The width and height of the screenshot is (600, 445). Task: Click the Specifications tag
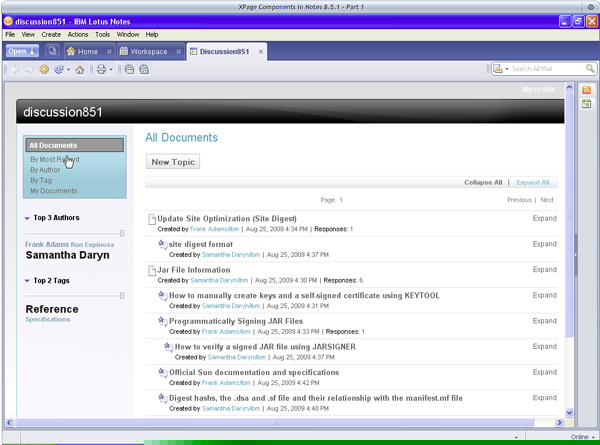47,319
